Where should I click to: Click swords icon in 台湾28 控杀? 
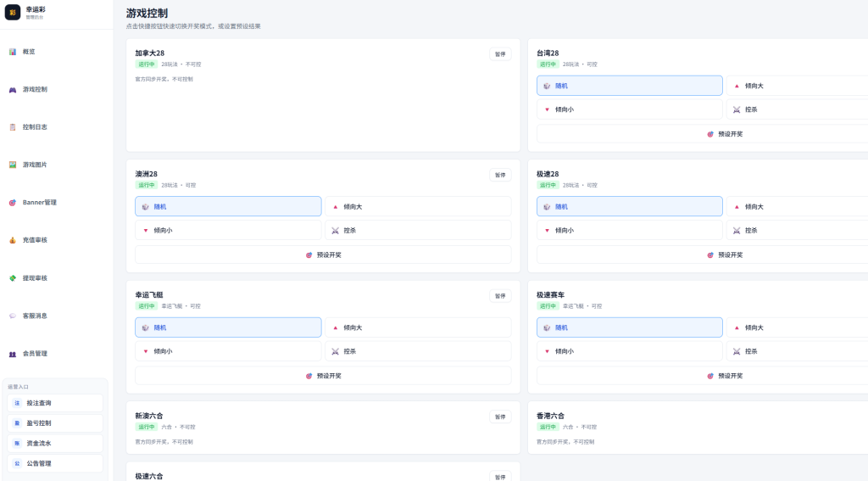click(737, 109)
